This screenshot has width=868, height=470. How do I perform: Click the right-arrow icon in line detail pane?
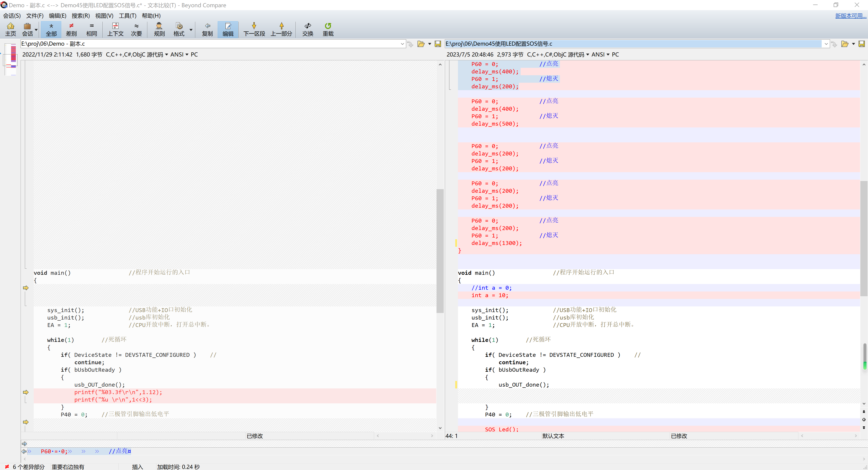(x=24, y=444)
